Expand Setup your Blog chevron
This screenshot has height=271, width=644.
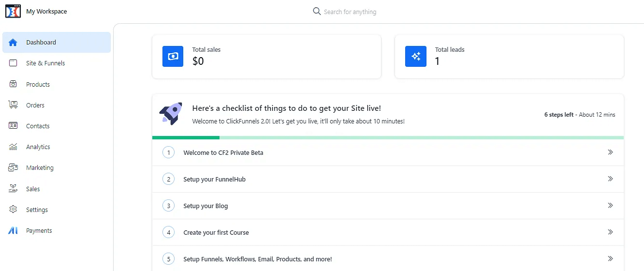pyautogui.click(x=610, y=205)
